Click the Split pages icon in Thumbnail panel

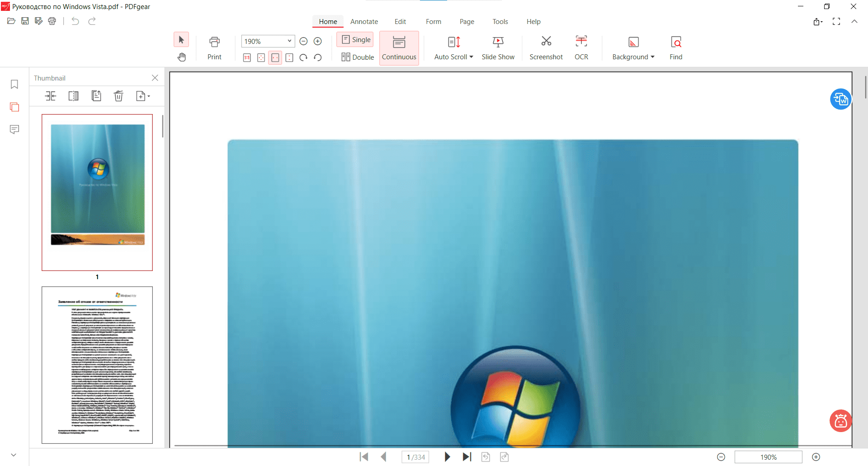click(x=73, y=96)
